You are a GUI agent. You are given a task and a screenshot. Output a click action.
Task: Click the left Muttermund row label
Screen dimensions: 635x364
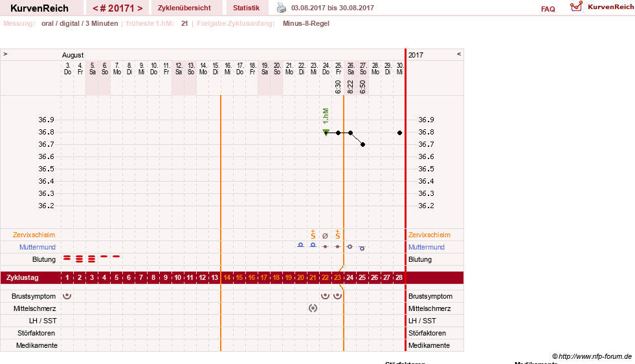(38, 247)
